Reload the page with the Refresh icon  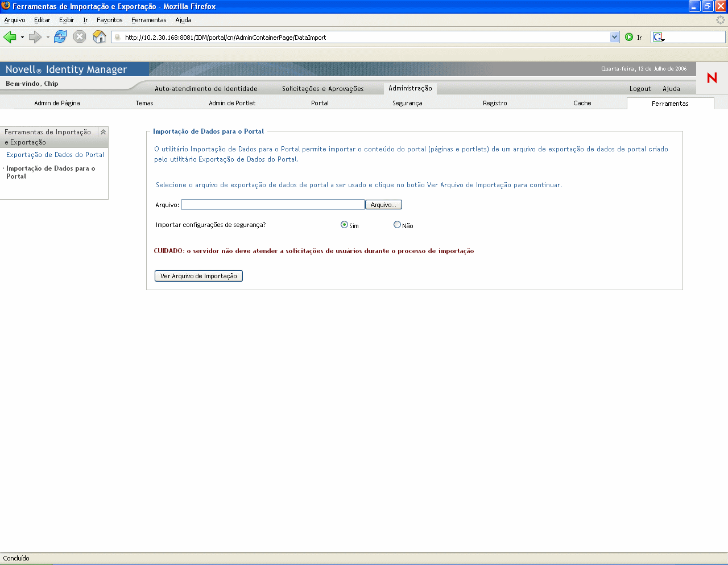[x=60, y=37]
